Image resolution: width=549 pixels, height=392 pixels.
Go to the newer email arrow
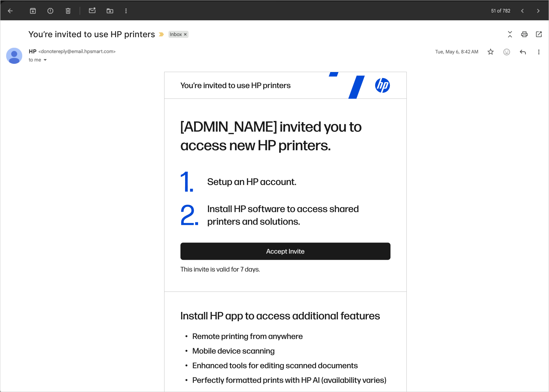522,11
